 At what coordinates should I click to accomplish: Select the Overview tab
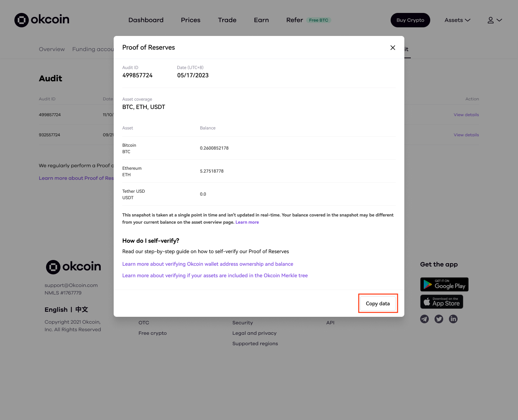[x=52, y=49]
